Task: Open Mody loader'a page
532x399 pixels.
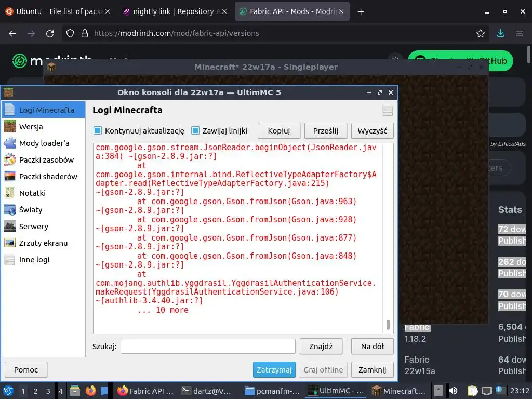Action: 44,143
